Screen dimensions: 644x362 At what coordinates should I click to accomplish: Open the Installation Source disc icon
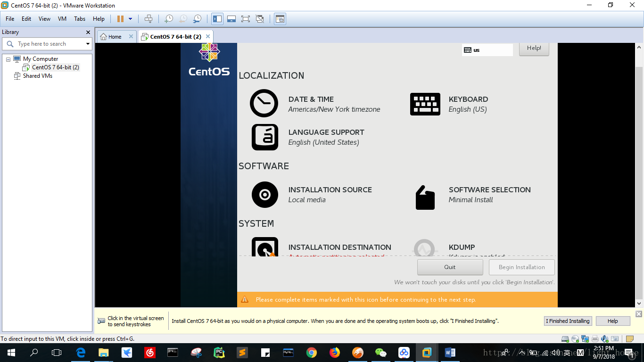coord(265,195)
